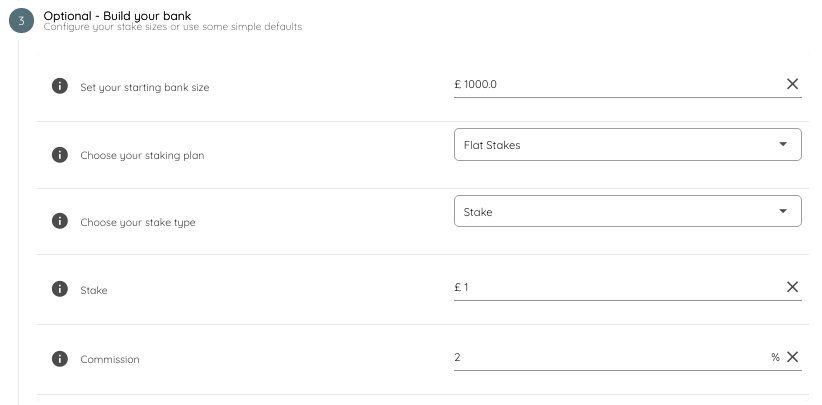Click the Choose your staking plan label

click(149, 155)
